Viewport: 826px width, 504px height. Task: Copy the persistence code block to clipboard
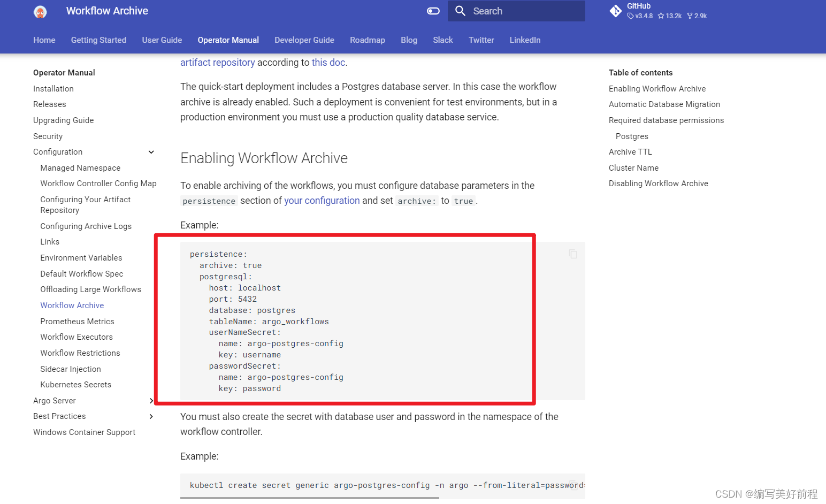click(573, 254)
